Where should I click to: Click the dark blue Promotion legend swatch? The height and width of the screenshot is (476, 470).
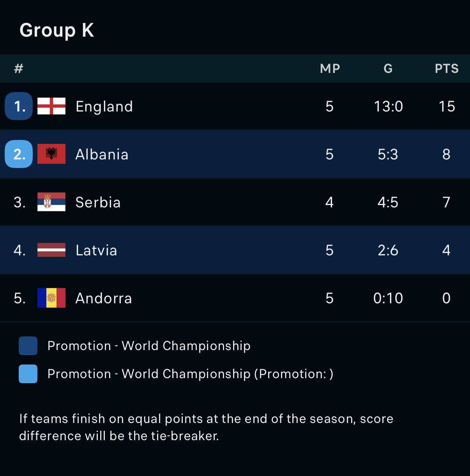coord(28,346)
